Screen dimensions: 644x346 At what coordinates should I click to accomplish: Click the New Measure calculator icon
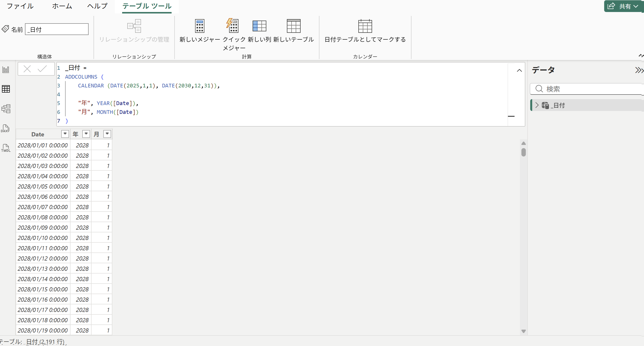point(199,26)
